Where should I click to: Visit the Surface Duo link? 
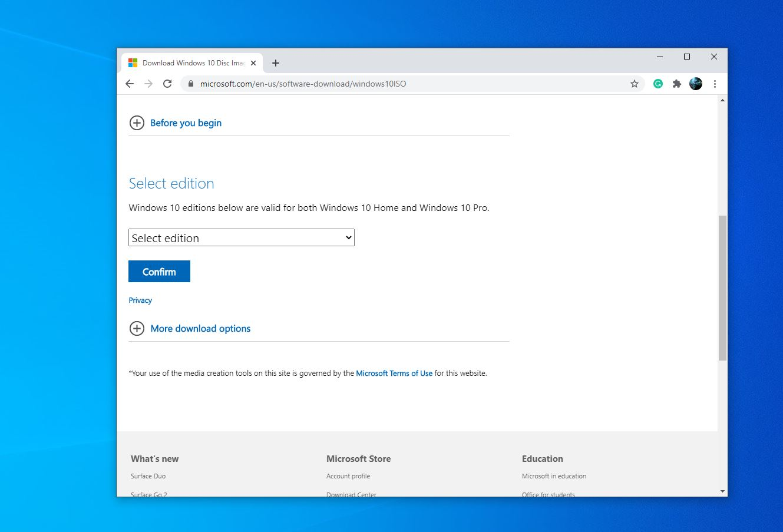[x=148, y=475]
